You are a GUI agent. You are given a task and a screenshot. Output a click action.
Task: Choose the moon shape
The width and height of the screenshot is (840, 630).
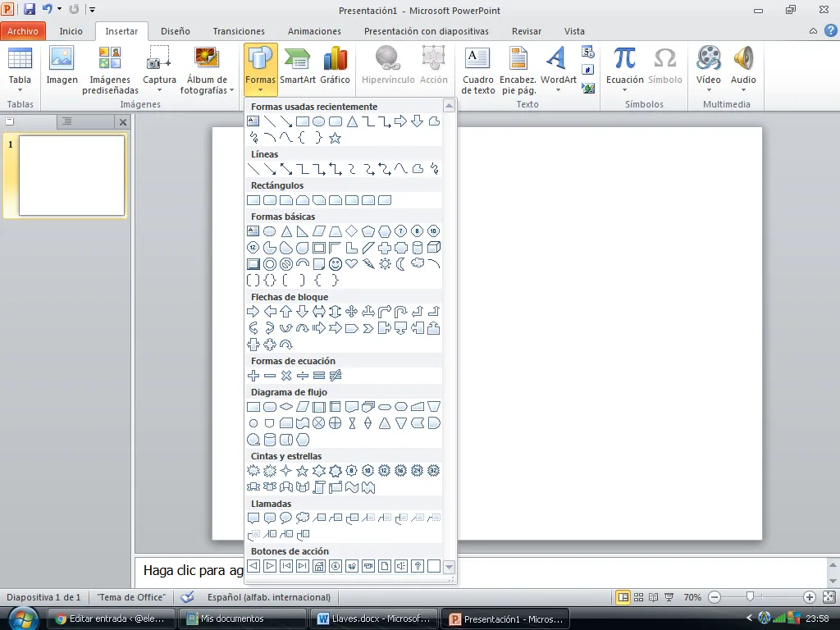point(400,263)
